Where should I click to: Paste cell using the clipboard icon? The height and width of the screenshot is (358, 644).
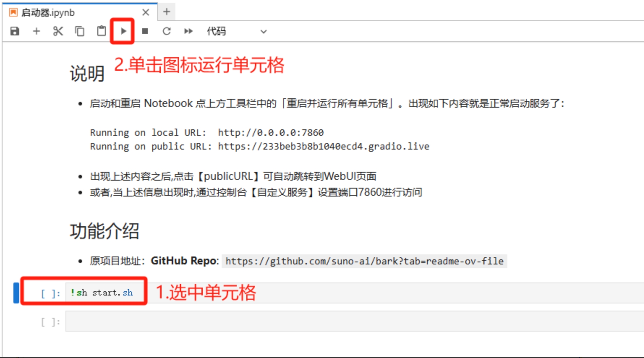pos(101,31)
